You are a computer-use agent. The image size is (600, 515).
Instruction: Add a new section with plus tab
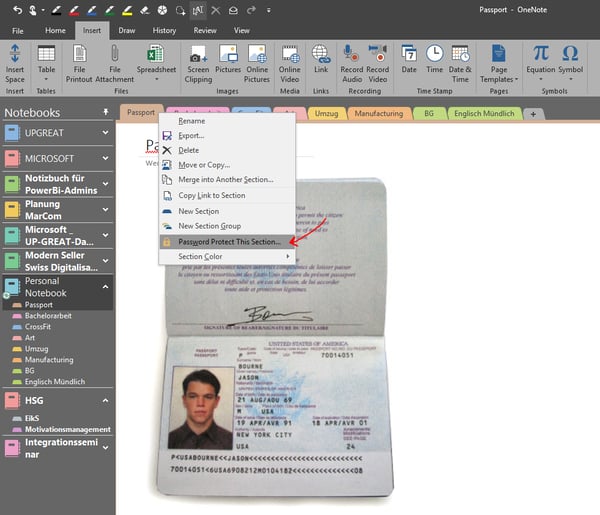533,114
